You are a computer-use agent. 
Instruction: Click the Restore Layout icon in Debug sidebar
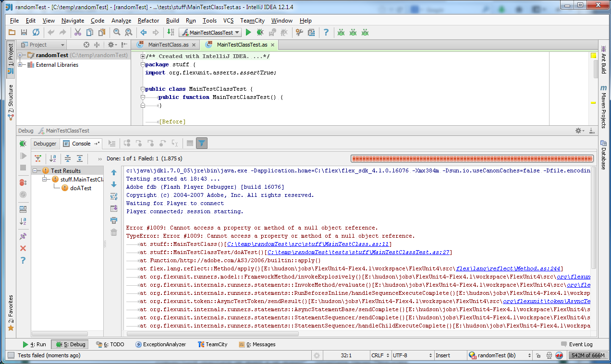pyautogui.click(x=23, y=209)
